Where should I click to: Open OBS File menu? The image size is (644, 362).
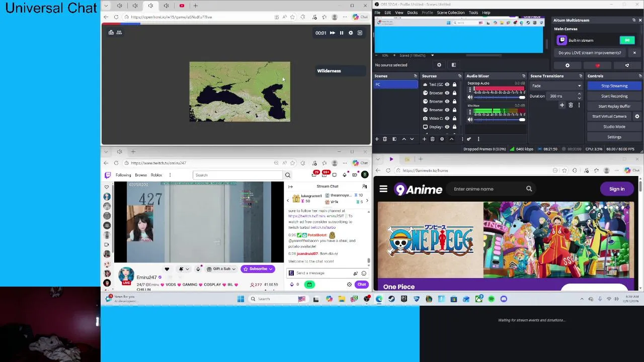point(377,13)
